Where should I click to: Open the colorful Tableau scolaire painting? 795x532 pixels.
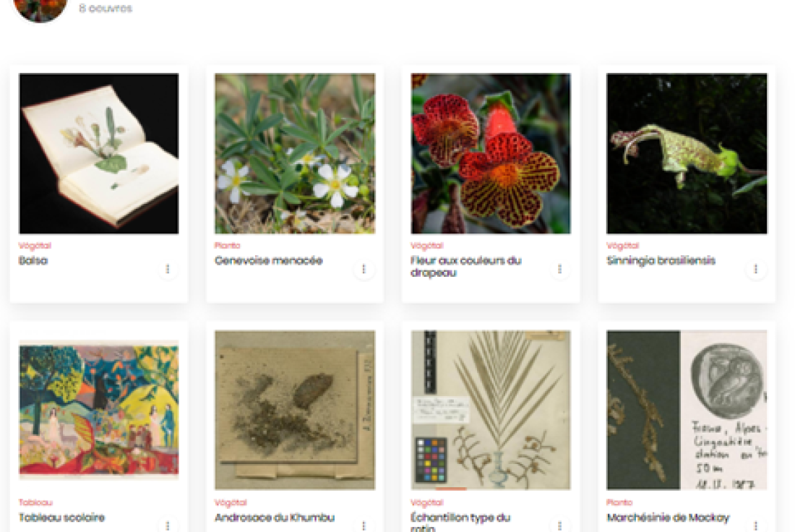[x=99, y=410]
